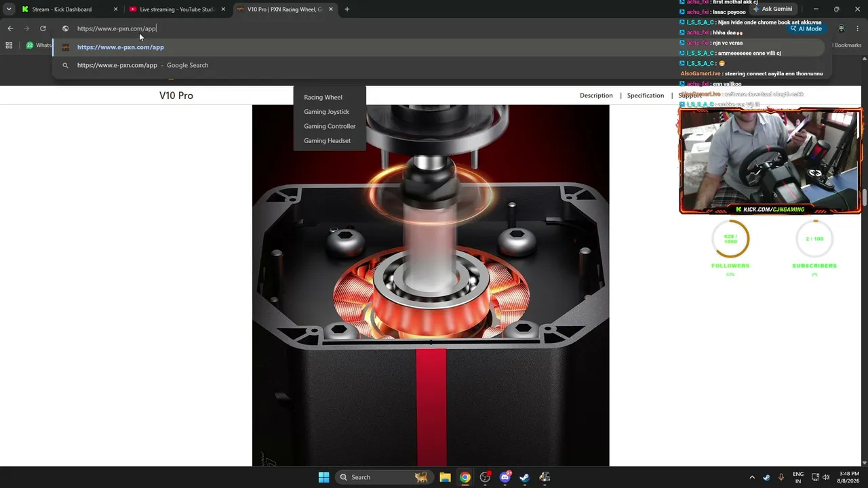Click the Subscribers progress ring

point(814,239)
